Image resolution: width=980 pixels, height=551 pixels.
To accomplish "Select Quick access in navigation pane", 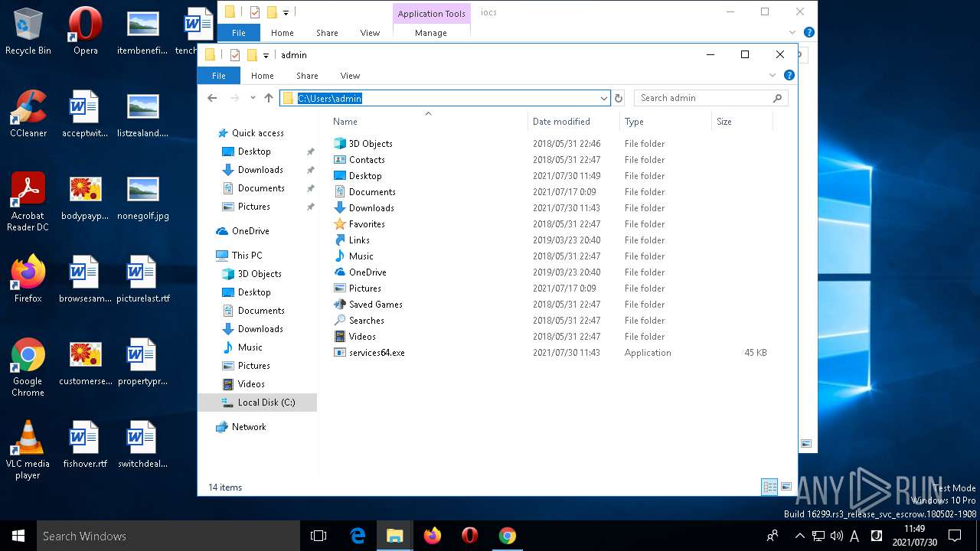I will click(x=257, y=133).
